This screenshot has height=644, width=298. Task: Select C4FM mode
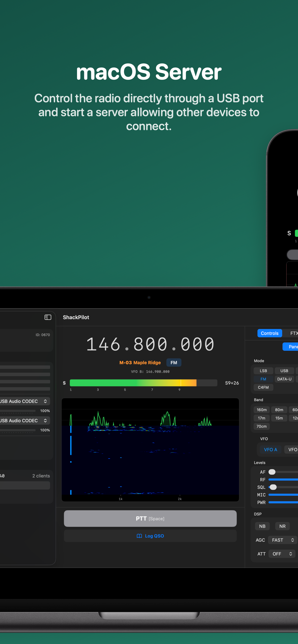point(263,387)
